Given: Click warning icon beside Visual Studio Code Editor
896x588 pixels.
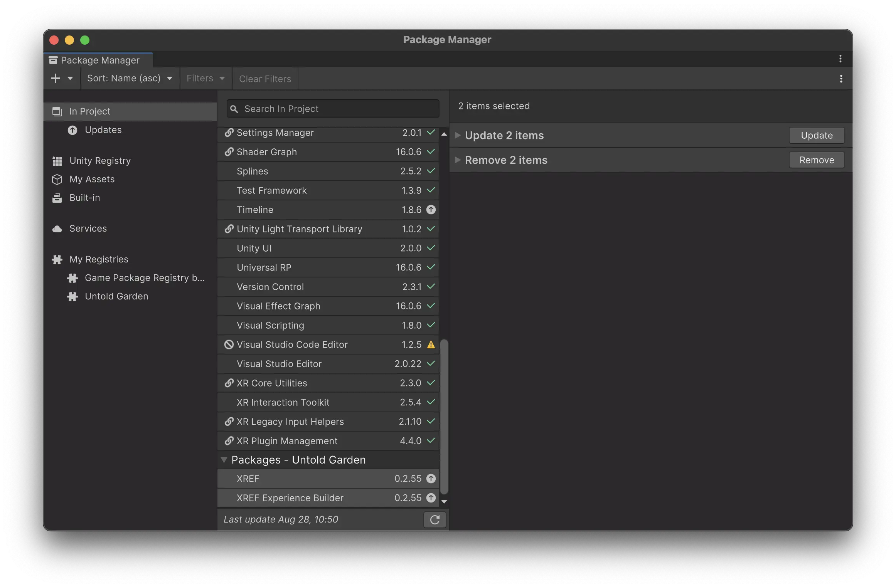Looking at the screenshot, I should tap(431, 344).
